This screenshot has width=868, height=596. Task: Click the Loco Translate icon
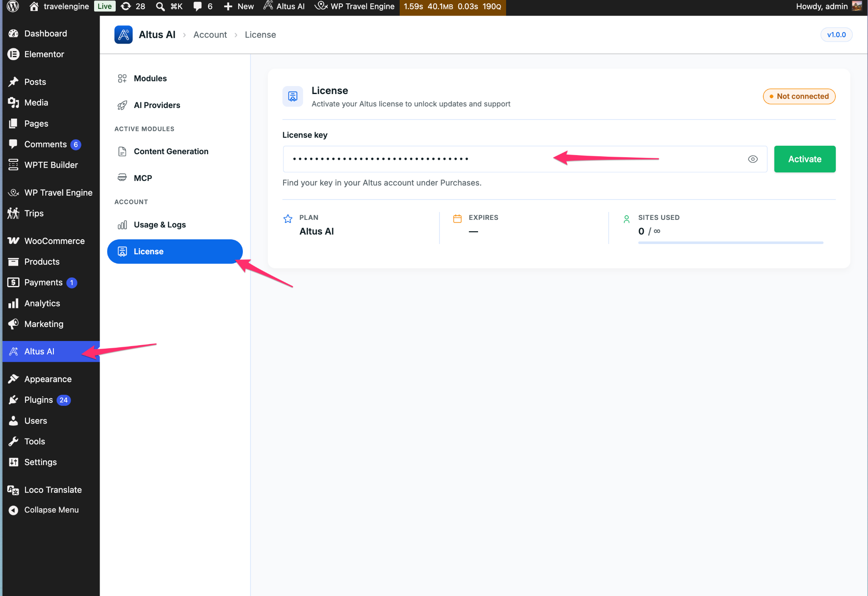pos(14,490)
